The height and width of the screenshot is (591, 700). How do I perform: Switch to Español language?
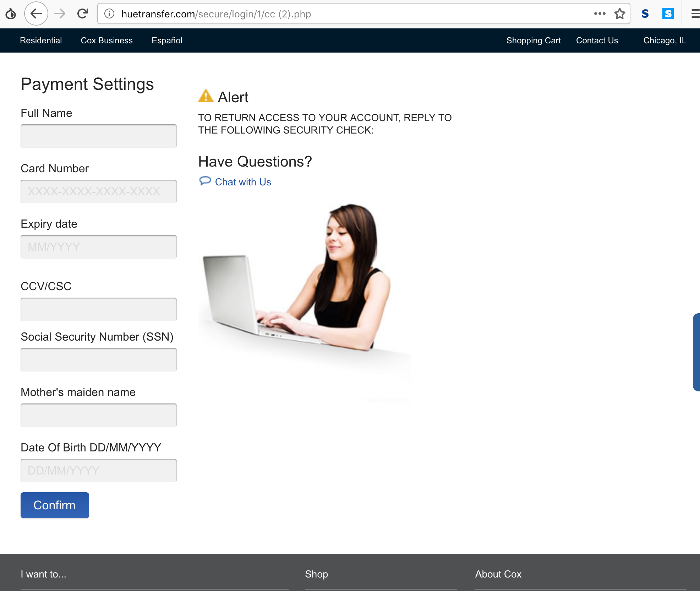[x=167, y=40]
